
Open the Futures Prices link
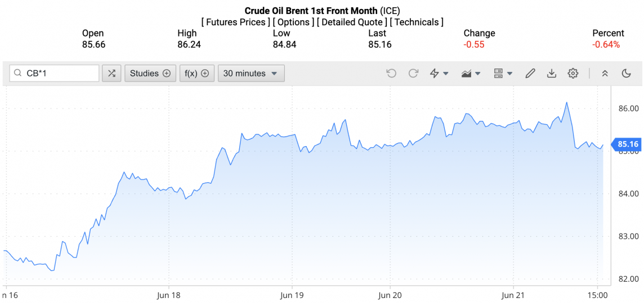(x=235, y=22)
